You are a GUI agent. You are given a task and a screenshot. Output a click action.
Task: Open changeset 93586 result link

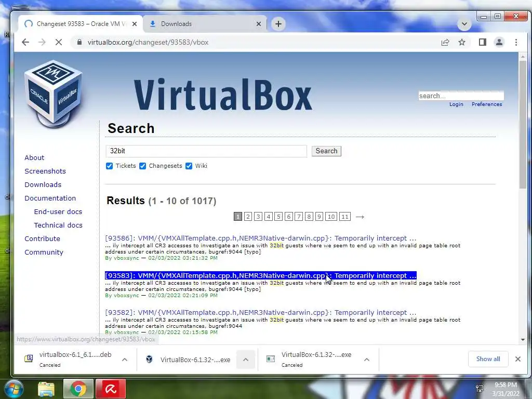[x=261, y=238]
